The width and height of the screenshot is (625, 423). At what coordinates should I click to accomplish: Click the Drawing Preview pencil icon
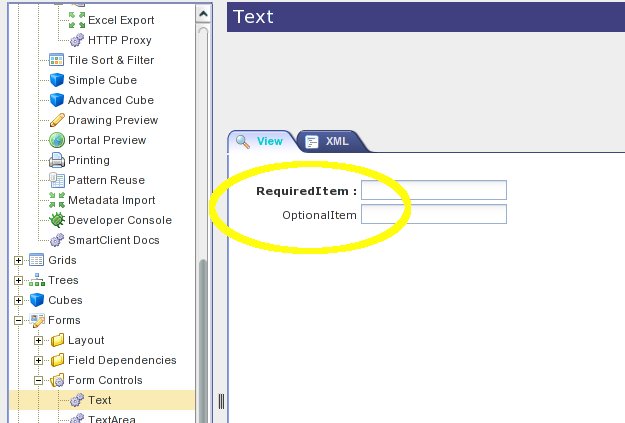57,120
